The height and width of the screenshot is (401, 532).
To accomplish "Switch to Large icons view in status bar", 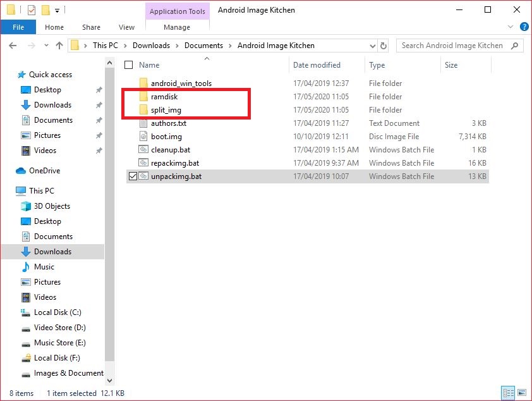I will click(522, 393).
